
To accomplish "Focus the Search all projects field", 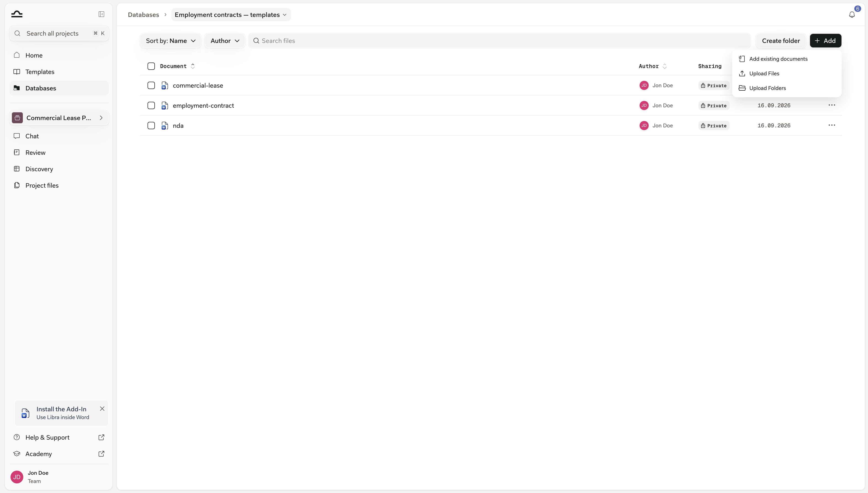I will 59,34.
